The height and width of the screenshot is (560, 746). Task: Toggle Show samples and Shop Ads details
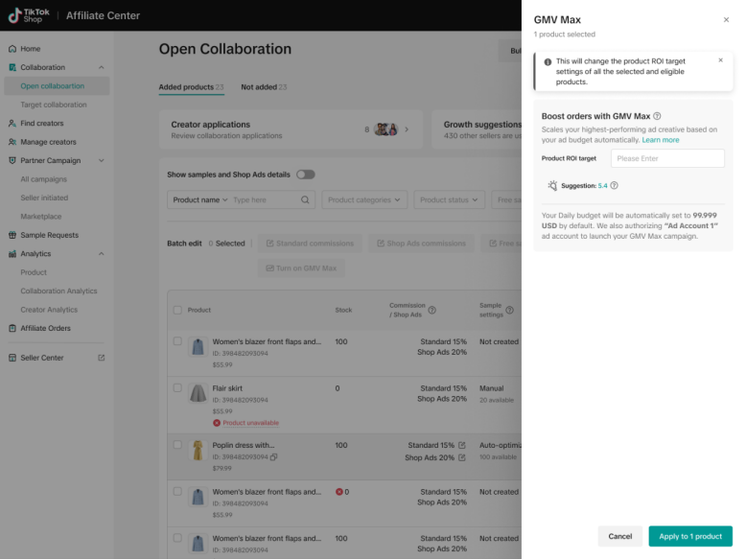pyautogui.click(x=305, y=175)
